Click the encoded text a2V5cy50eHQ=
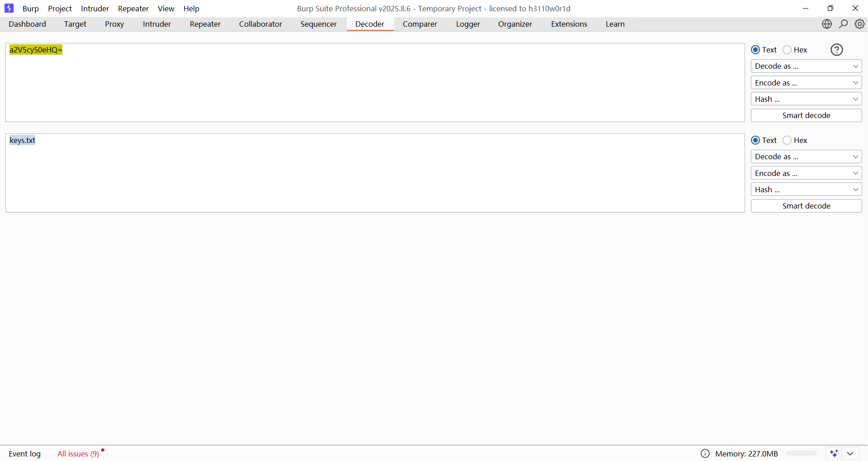 click(x=36, y=50)
